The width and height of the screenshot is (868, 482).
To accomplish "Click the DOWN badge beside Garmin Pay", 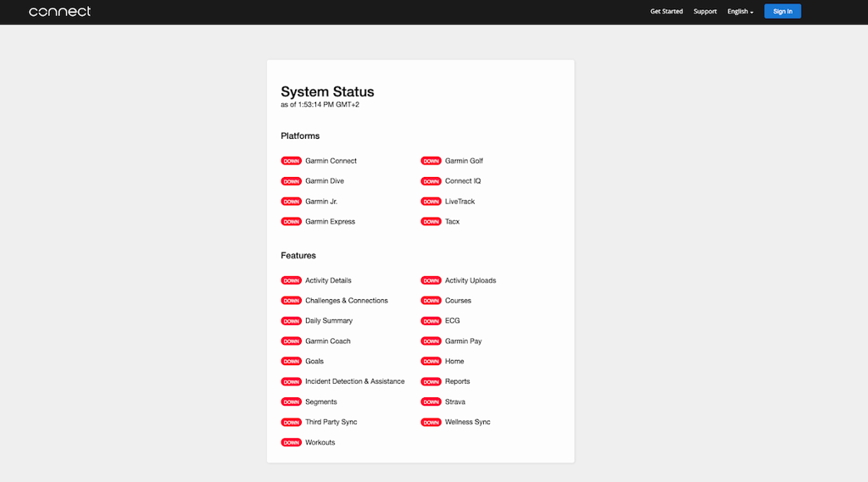I will pyautogui.click(x=431, y=341).
